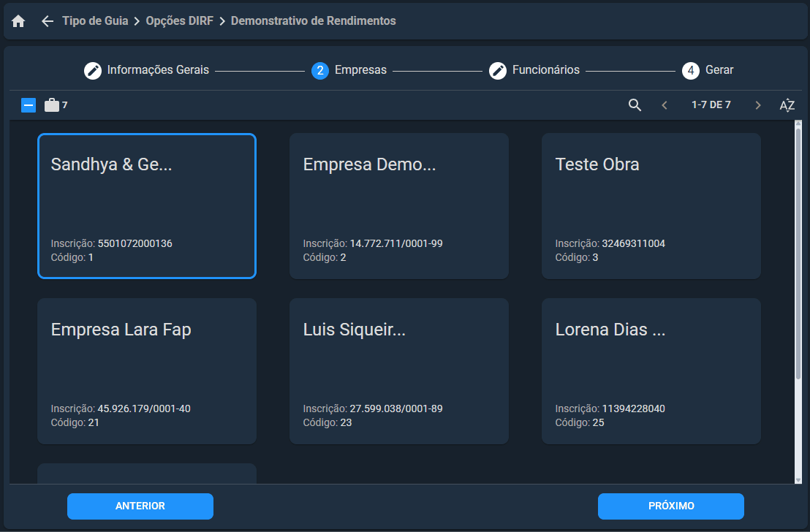Select the Empresa Demo... company card
Viewport: 810px width, 532px height.
coord(399,206)
